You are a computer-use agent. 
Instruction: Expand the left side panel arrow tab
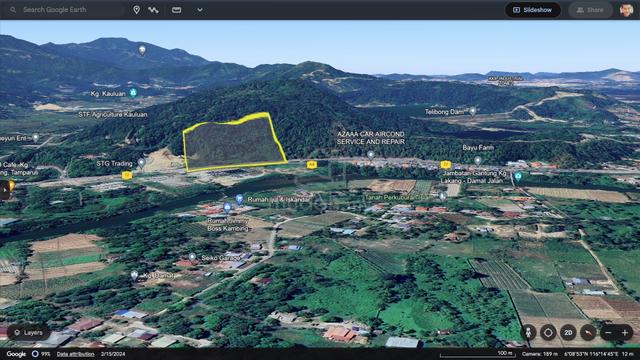pyautogui.click(x=4, y=190)
